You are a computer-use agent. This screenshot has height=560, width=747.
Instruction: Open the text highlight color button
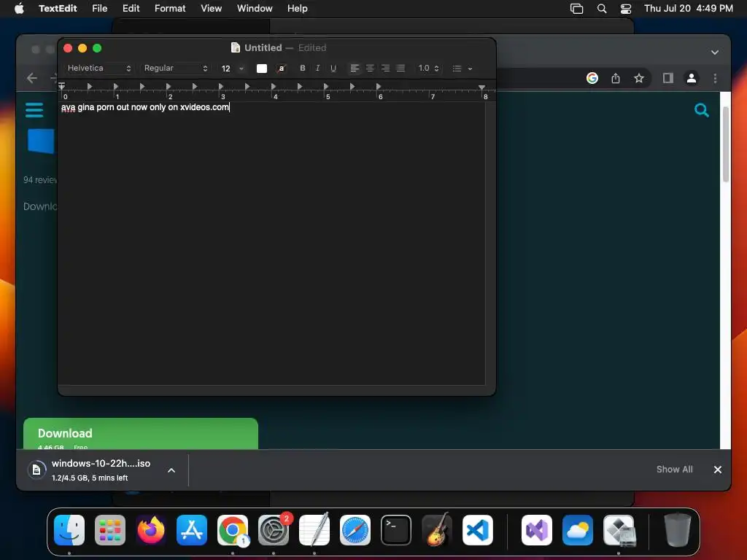tap(282, 68)
